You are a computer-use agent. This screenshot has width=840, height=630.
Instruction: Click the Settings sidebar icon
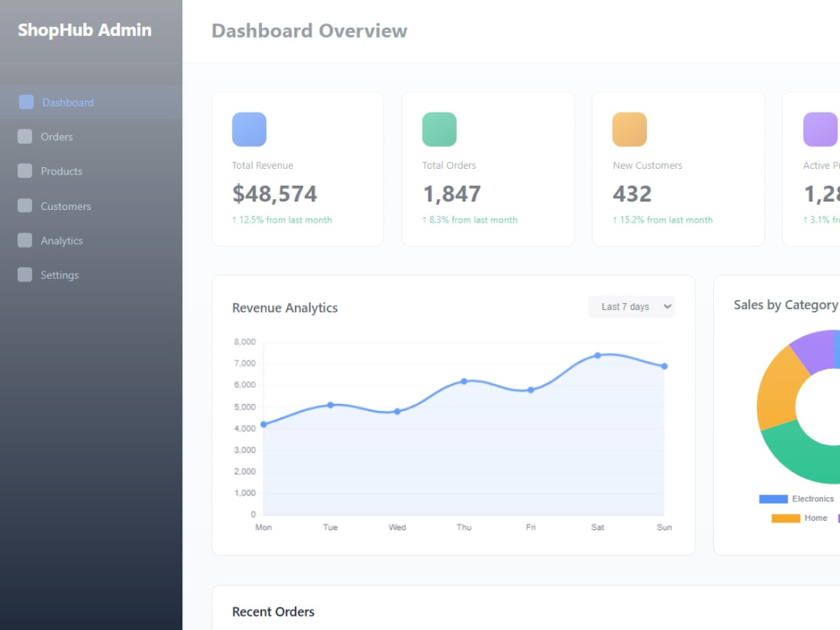[24, 275]
